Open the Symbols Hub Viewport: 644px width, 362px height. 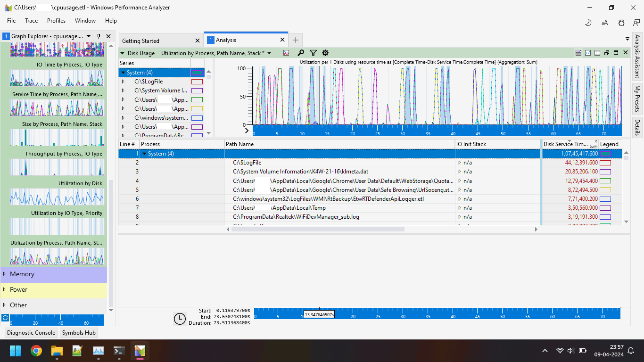click(x=79, y=333)
